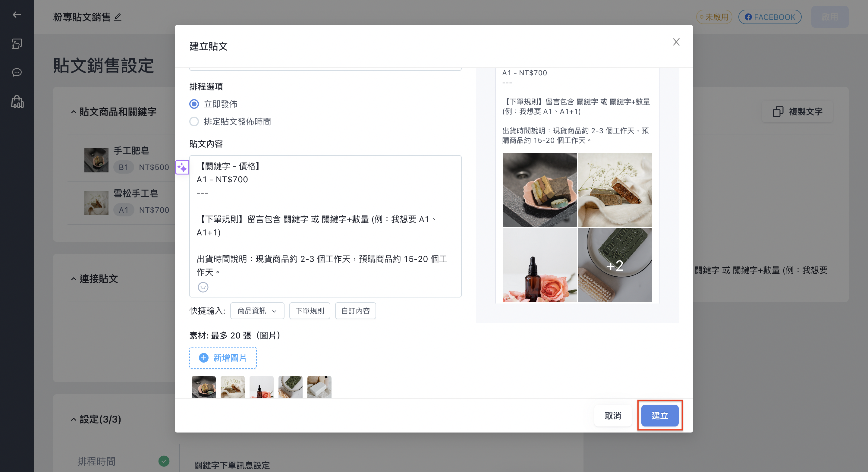Insert 下單規則 quick input
This screenshot has height=472, width=868.
click(310, 311)
